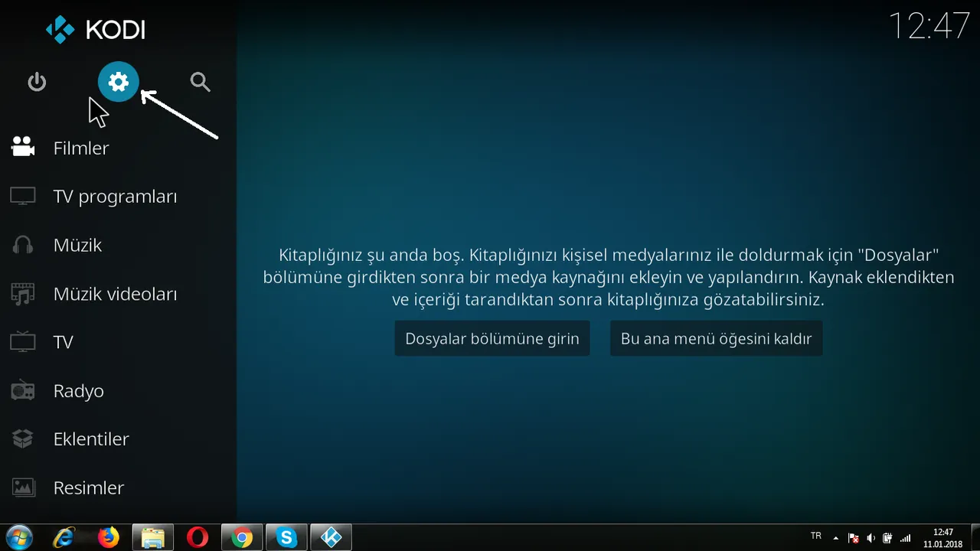Screen dimensions: 980x551
Task: Open the Action Center flag icon
Action: pos(854,538)
